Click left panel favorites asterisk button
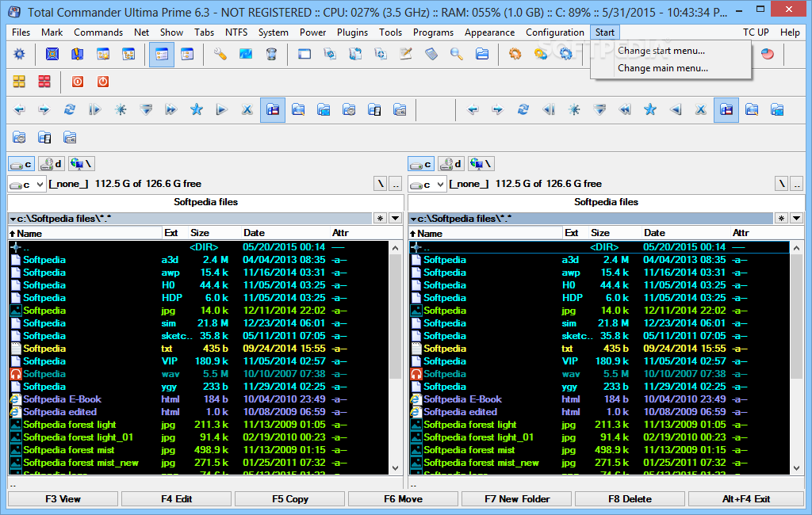The height and width of the screenshot is (515, 812). tap(381, 219)
